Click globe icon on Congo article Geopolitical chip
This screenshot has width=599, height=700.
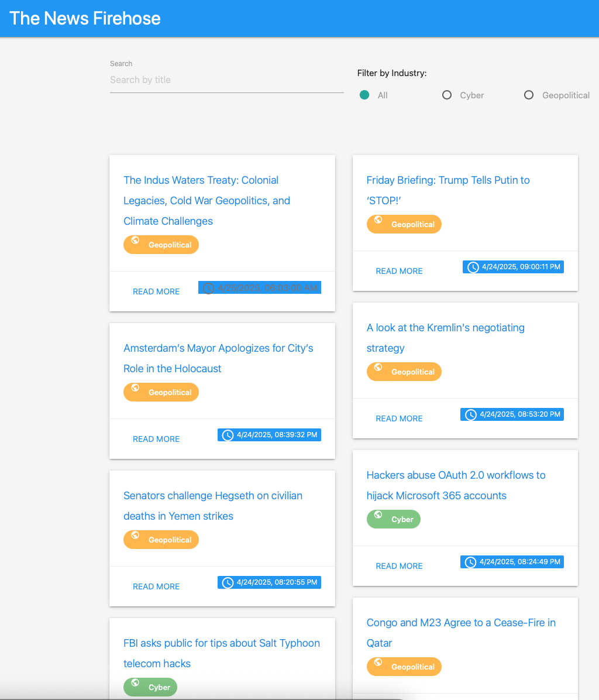pyautogui.click(x=378, y=663)
